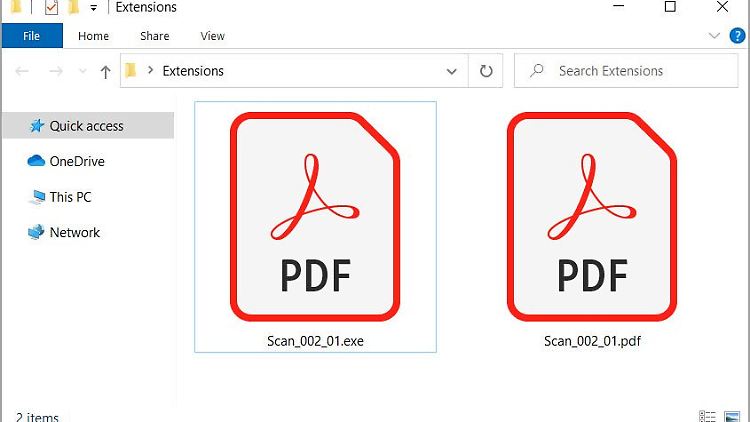Switch to large icons view layout
This screenshot has height=422, width=750.
click(732, 416)
